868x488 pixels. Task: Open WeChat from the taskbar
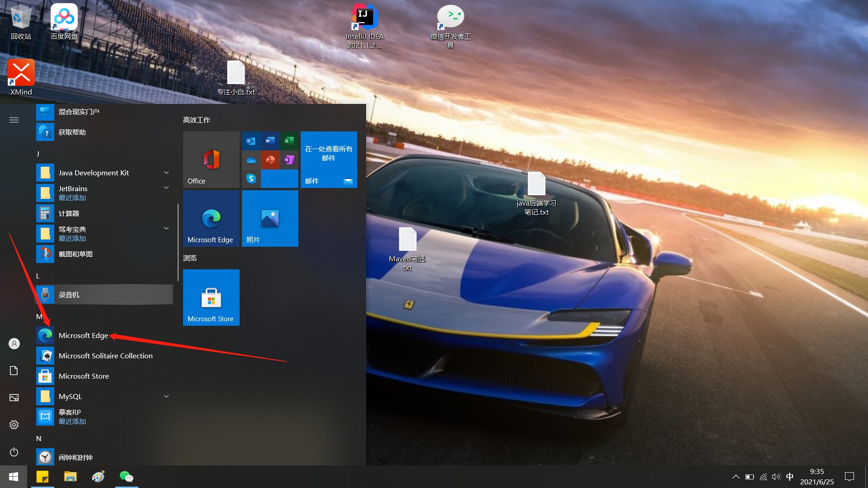[127, 477]
